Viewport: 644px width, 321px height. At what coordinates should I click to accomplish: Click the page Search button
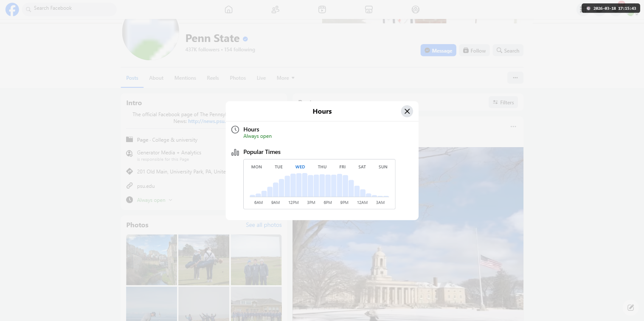pos(508,50)
